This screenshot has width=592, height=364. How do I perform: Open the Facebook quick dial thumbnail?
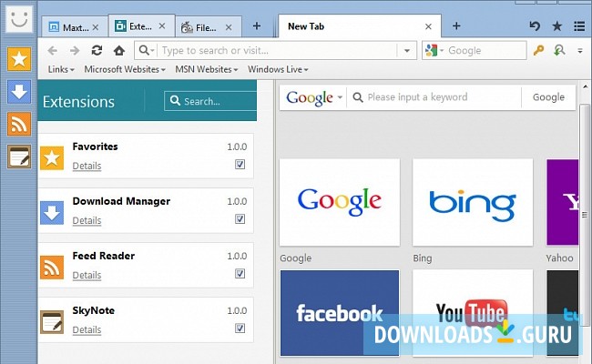[340, 313]
